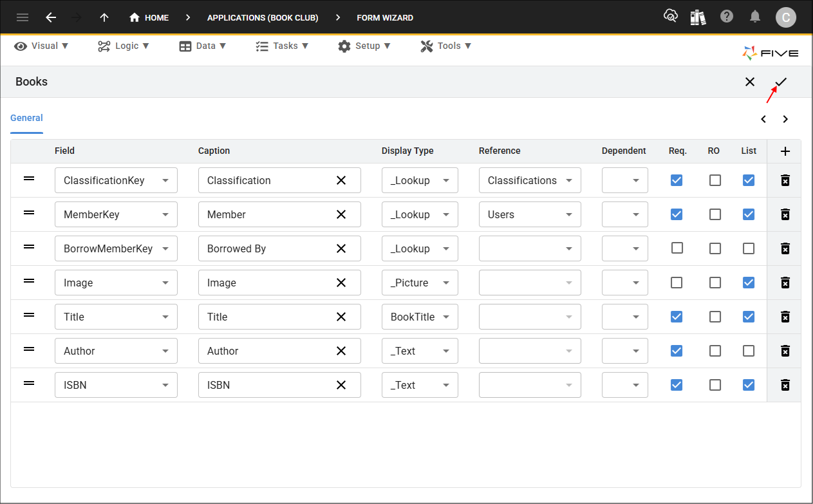Open the BorrowMemberKey field dropdown
The width and height of the screenshot is (813, 504).
pos(116,248)
